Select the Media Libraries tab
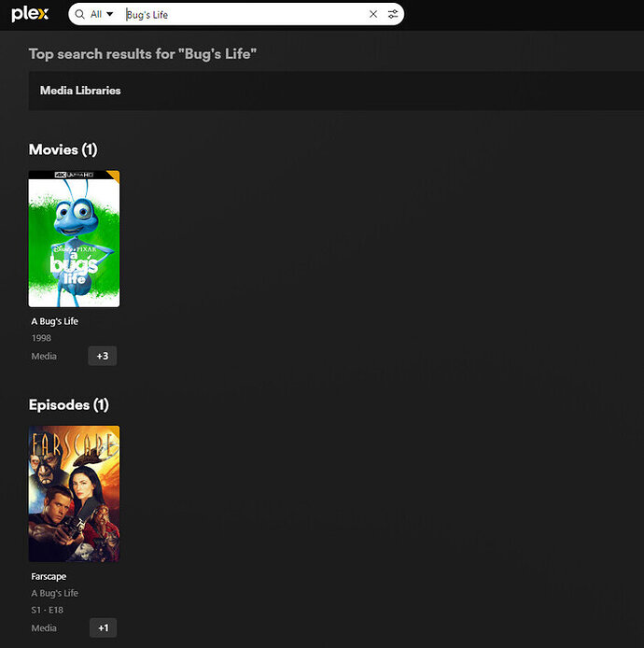 click(x=80, y=91)
